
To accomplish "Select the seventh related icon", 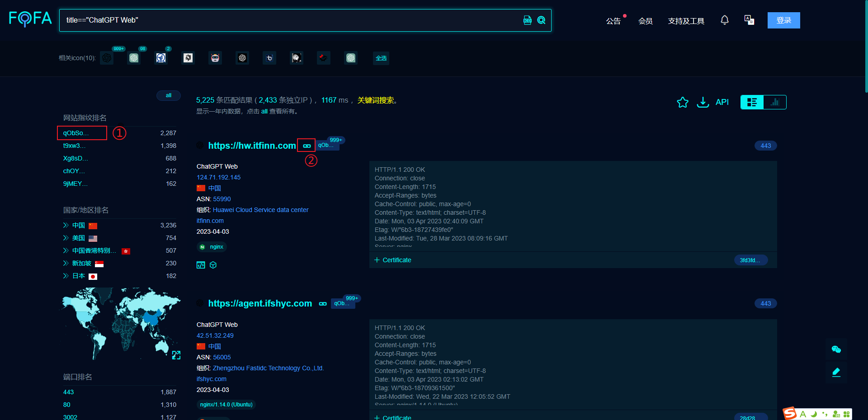I will 269,58.
